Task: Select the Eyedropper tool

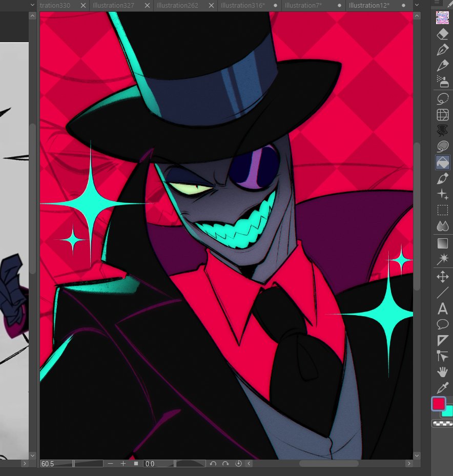Action: [x=442, y=388]
